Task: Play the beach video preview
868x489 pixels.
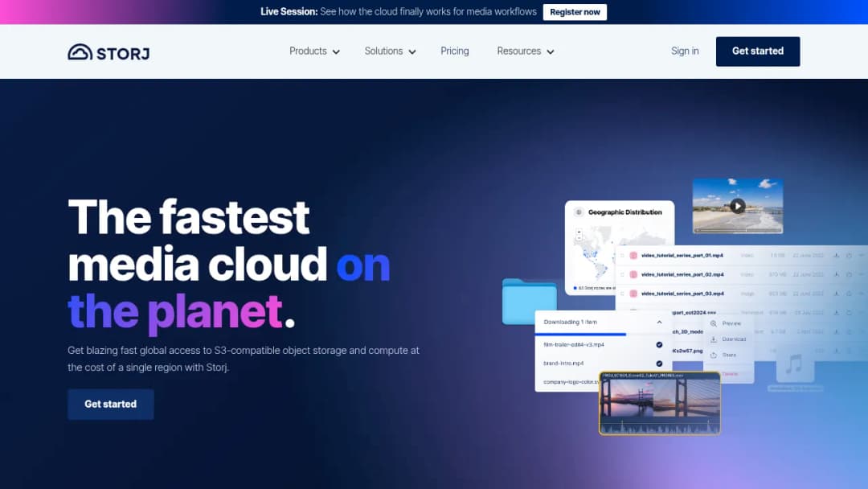Action: pyautogui.click(x=737, y=205)
